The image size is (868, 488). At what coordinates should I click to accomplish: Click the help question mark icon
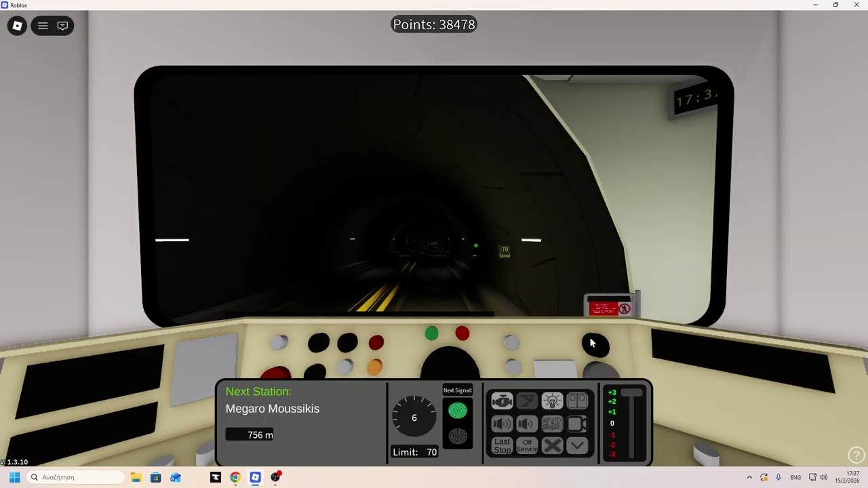pyautogui.click(x=856, y=455)
